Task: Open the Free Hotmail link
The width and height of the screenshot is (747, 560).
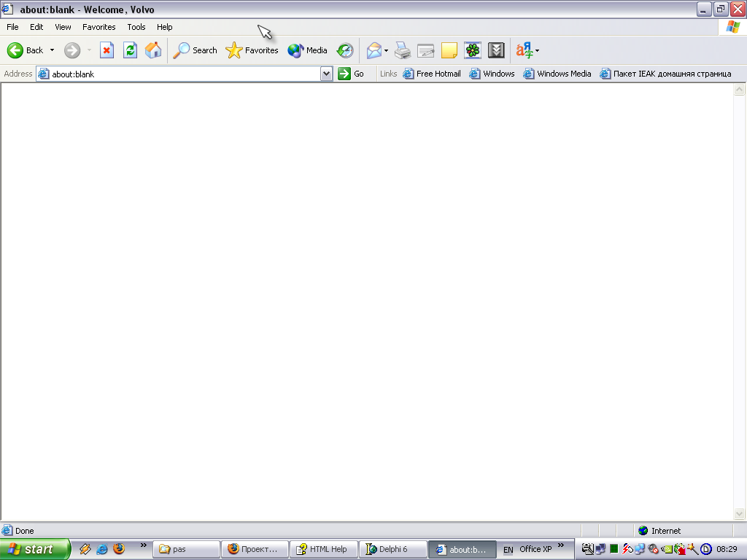Action: click(433, 74)
